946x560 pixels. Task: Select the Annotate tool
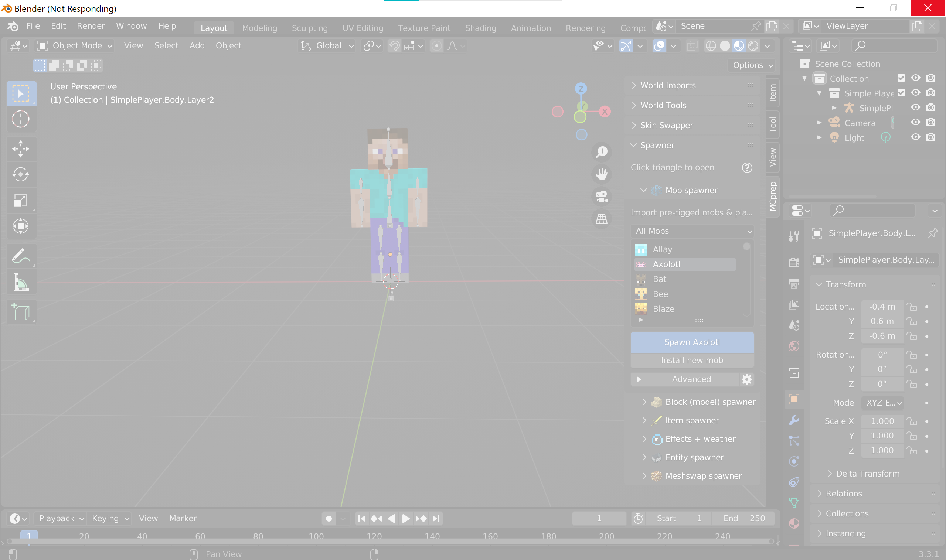[x=21, y=256]
